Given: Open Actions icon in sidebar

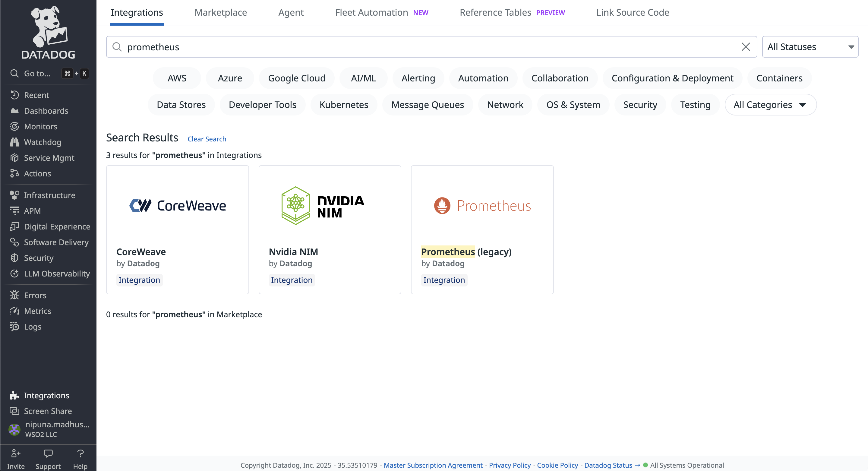Looking at the screenshot, I should [x=14, y=173].
